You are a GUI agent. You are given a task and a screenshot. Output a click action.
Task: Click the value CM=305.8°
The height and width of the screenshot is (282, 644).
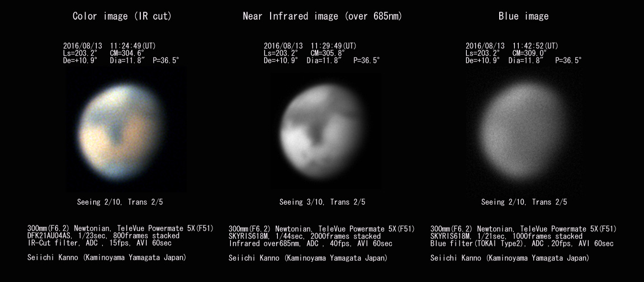(x=328, y=53)
